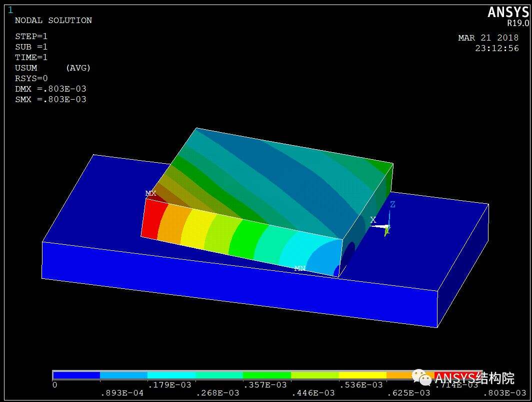Screen dimensions: 532x402
Task: Click the green legend color band
Action: (x=267, y=375)
